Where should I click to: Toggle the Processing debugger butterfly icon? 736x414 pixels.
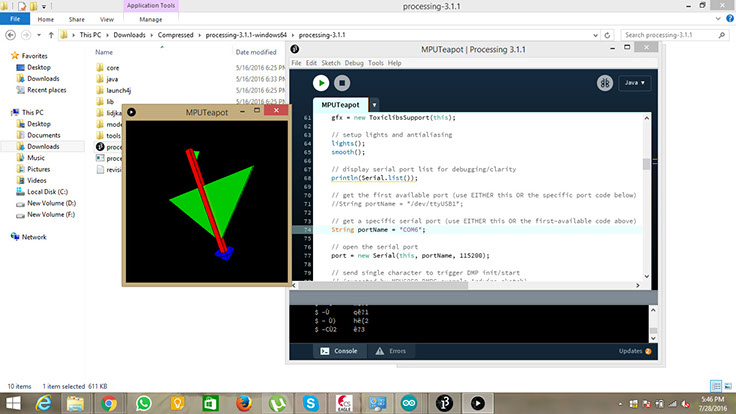(x=605, y=83)
